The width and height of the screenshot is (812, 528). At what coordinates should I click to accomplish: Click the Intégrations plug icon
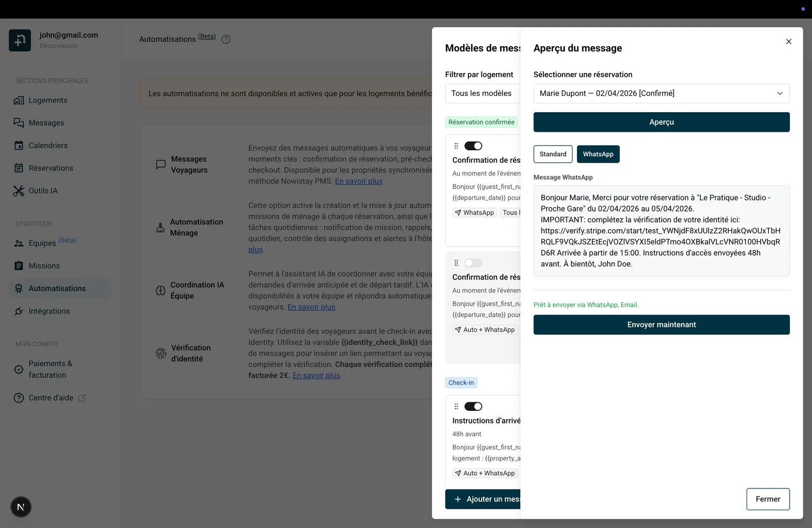point(19,311)
